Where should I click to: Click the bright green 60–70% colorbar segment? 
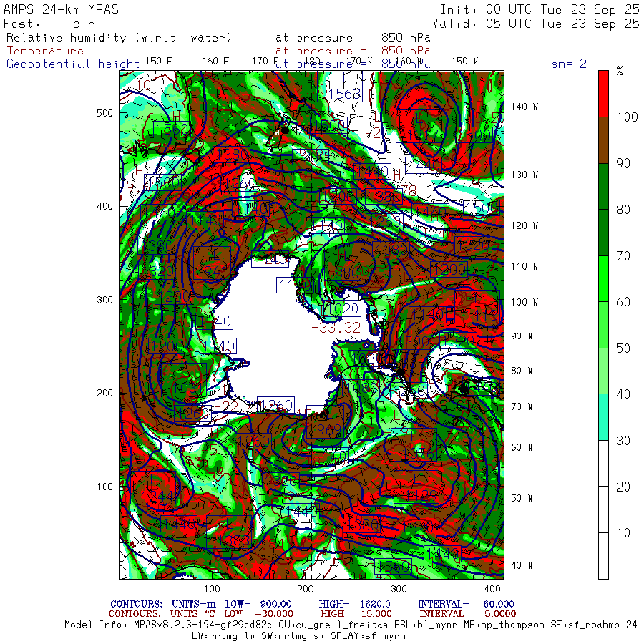(603, 279)
